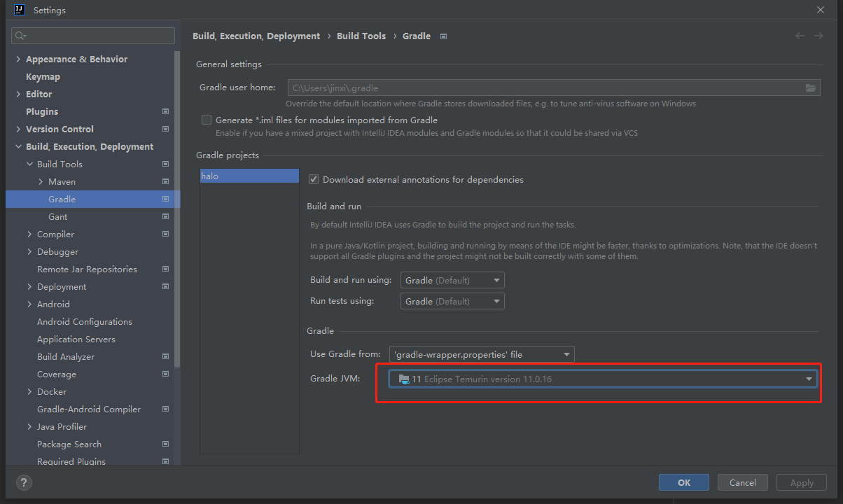This screenshot has width=843, height=504.
Task: Click project-level marker icon on Coverage row
Action: pos(165,374)
